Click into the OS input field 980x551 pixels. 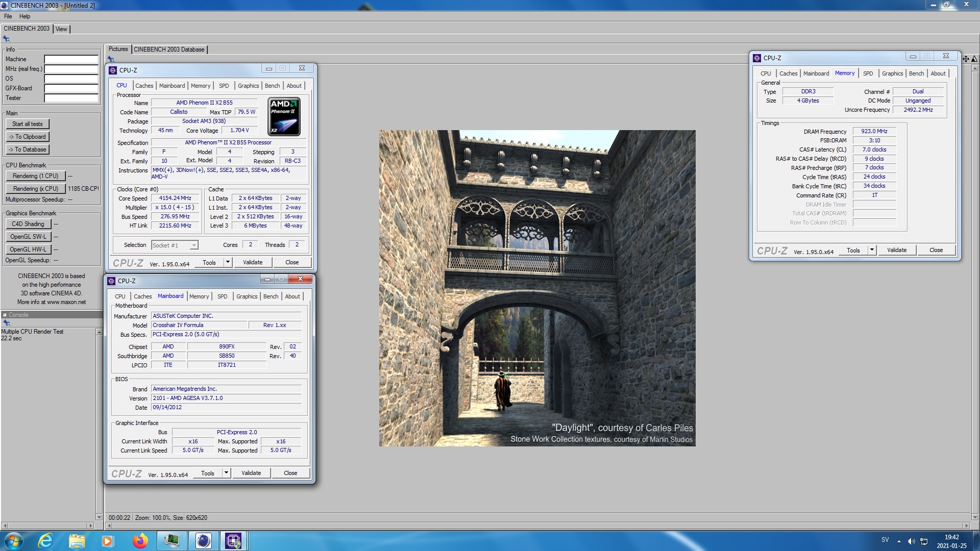click(x=71, y=79)
